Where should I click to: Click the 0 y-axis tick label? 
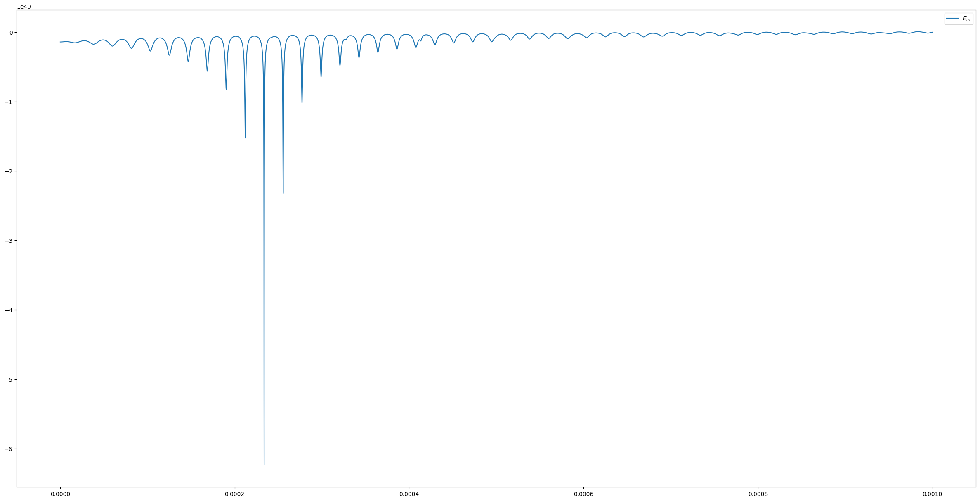tap(12, 33)
